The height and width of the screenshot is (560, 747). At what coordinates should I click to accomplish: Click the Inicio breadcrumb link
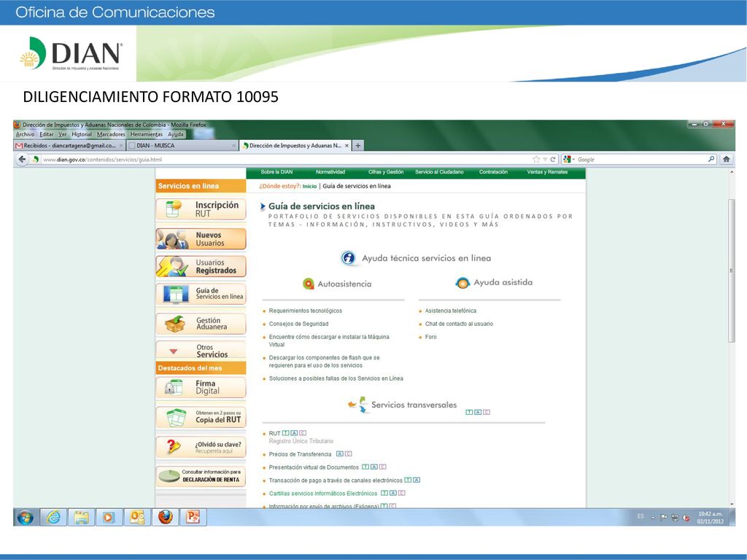click(x=309, y=186)
